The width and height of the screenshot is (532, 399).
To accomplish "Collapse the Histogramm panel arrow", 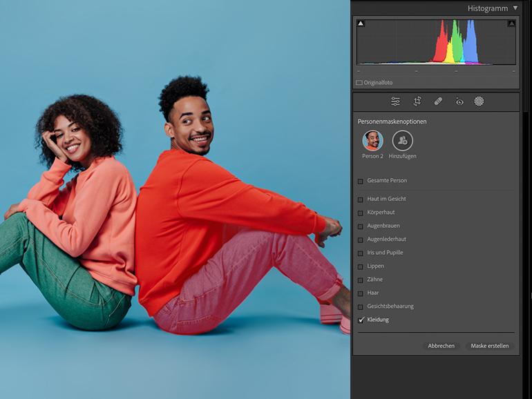I will point(515,8).
